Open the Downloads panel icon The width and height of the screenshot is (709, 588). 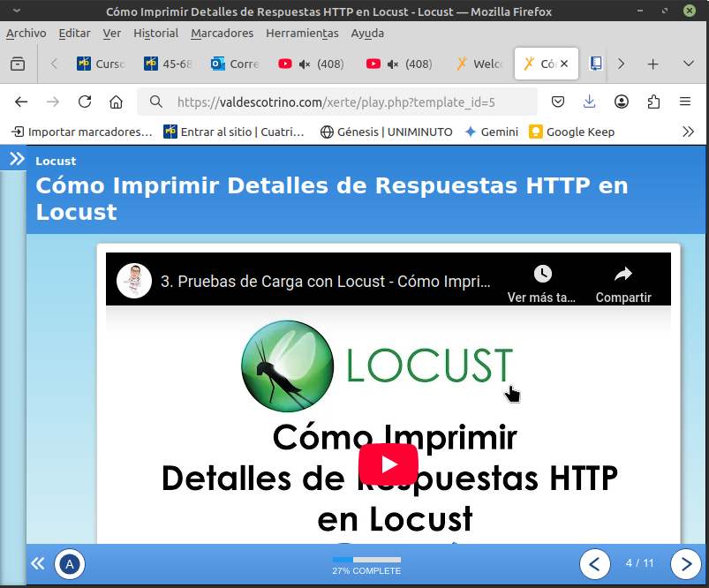tap(589, 102)
